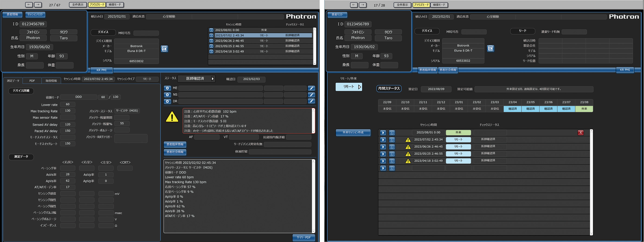Click the pencil edit icon on DR row
Screen dimensions: 644x242
[311, 101]
